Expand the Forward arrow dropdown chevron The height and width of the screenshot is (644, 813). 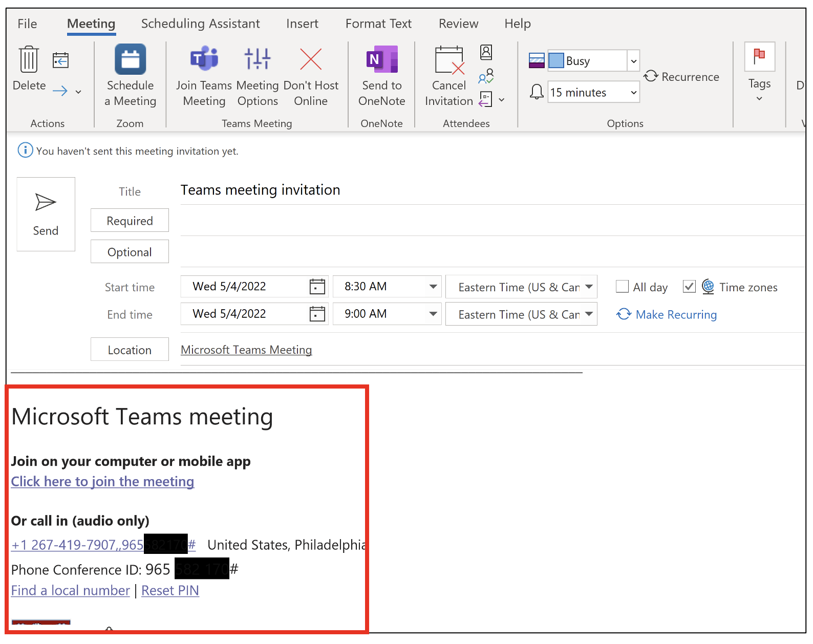click(78, 92)
